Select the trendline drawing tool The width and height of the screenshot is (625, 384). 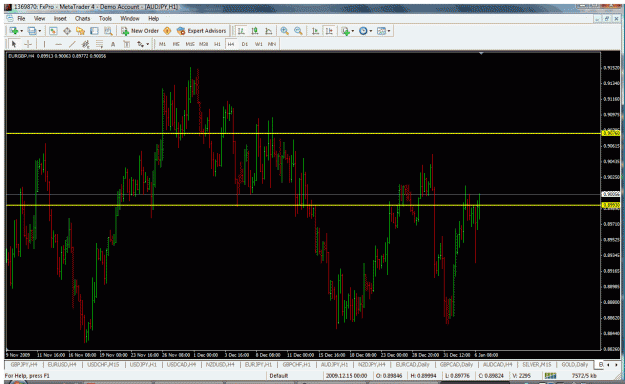[x=72, y=44]
